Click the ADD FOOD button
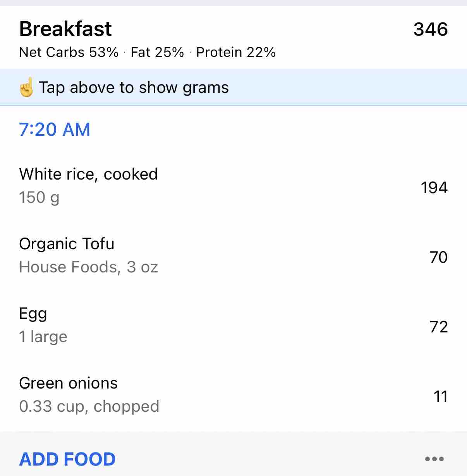Screen dimensions: 467x476 [67, 459]
